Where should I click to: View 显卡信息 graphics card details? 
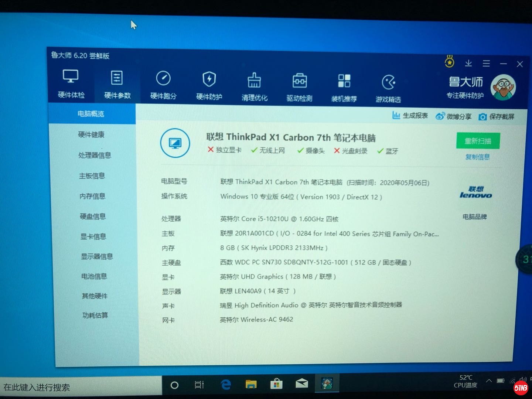pyautogui.click(x=93, y=236)
